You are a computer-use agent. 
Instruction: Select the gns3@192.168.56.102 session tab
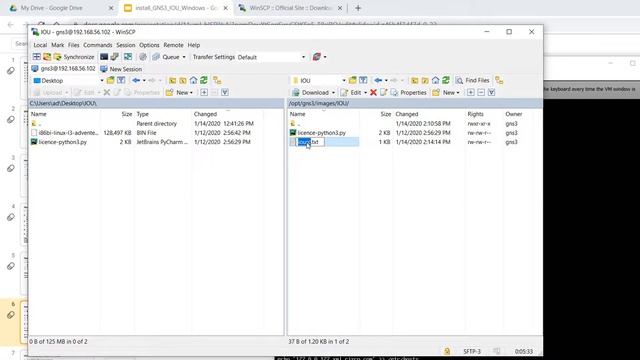coord(64,69)
